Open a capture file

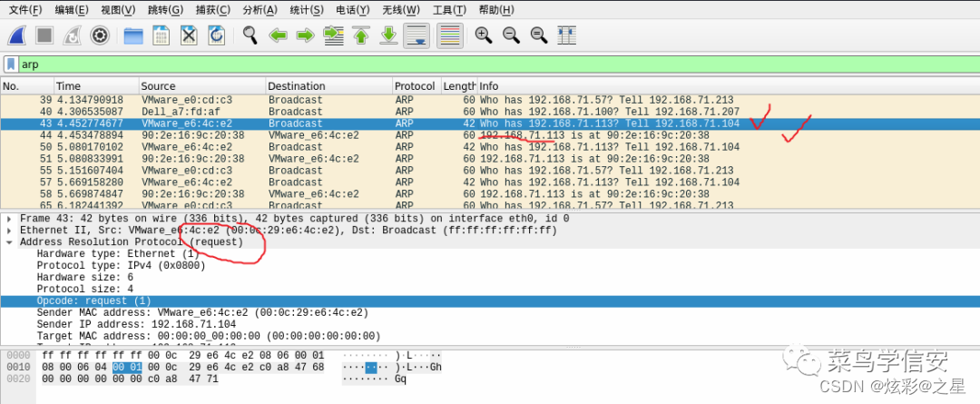133,35
